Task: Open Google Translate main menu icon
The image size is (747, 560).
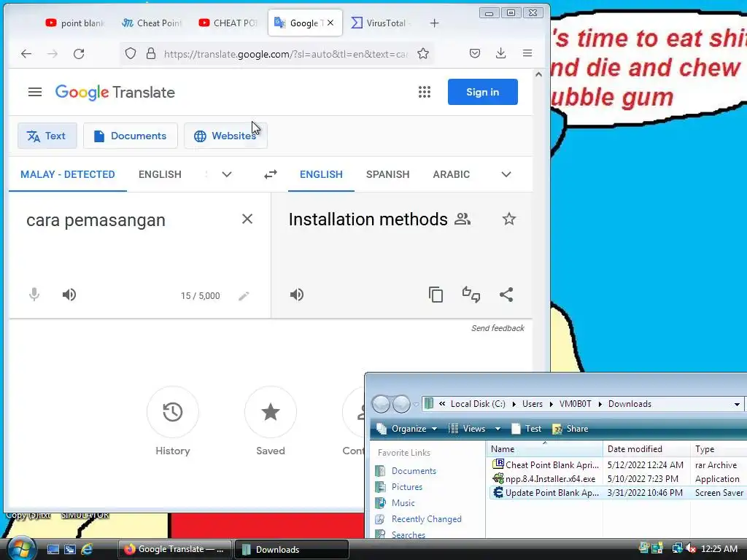Action: tap(35, 92)
